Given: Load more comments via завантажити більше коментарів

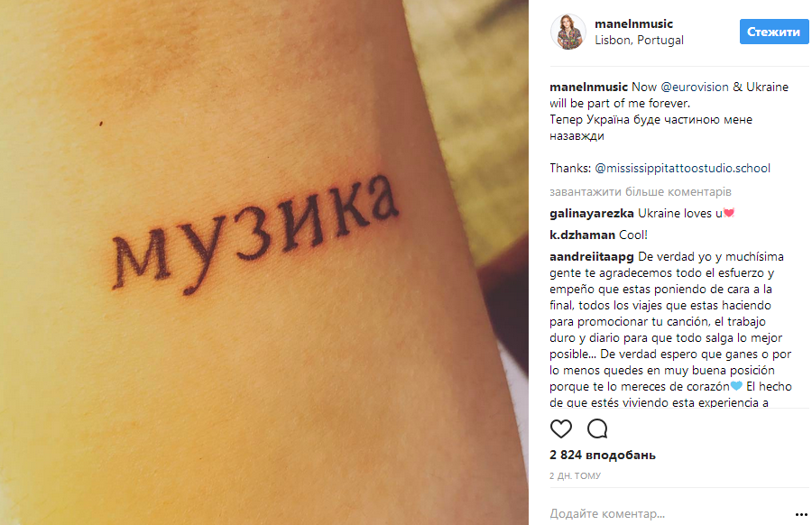Looking at the screenshot, I should 640,192.
